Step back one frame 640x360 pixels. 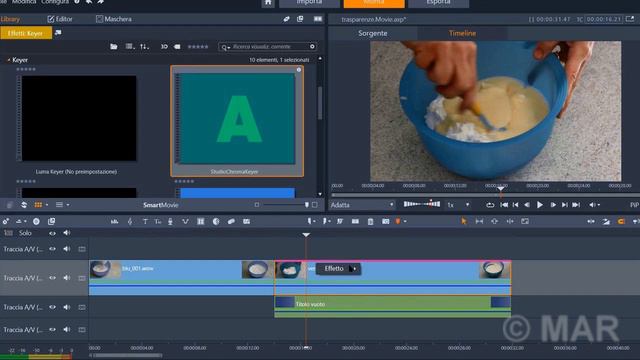pos(527,205)
